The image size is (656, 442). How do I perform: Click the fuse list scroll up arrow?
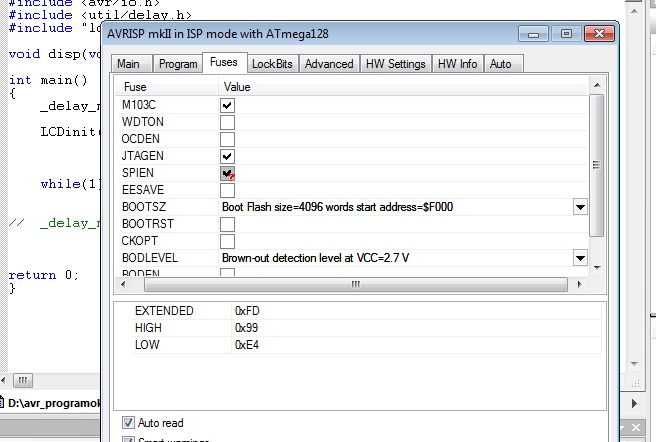[x=597, y=85]
